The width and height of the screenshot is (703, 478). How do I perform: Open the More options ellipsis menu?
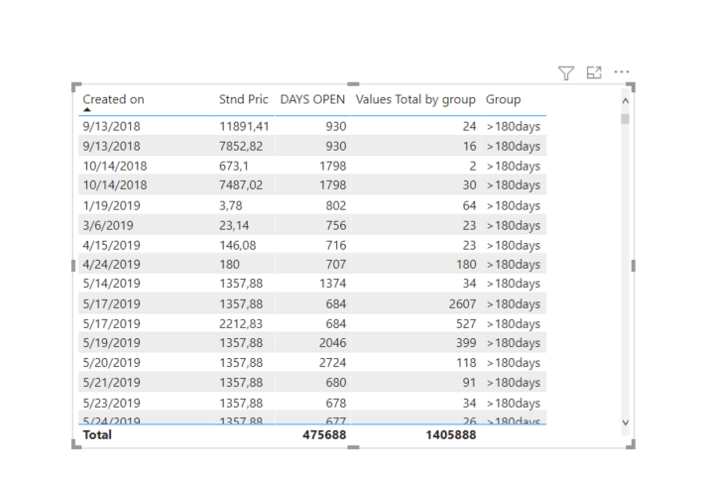point(622,72)
